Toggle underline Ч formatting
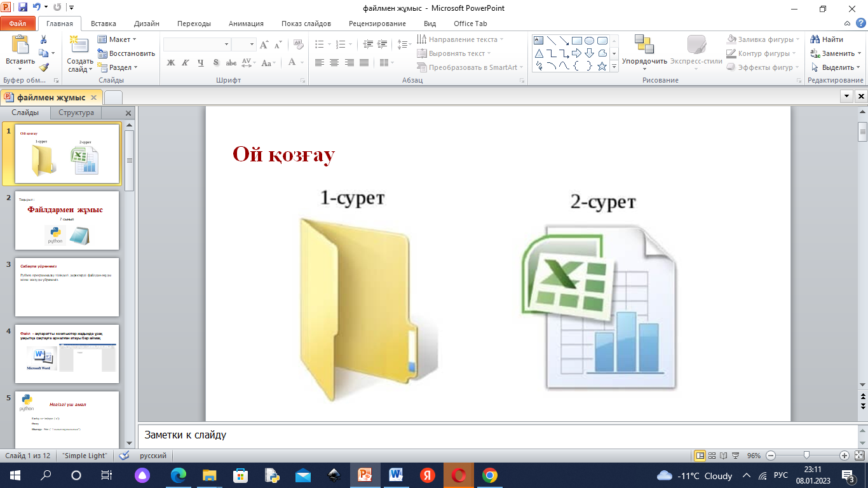Viewport: 868px width, 488px height. (201, 62)
